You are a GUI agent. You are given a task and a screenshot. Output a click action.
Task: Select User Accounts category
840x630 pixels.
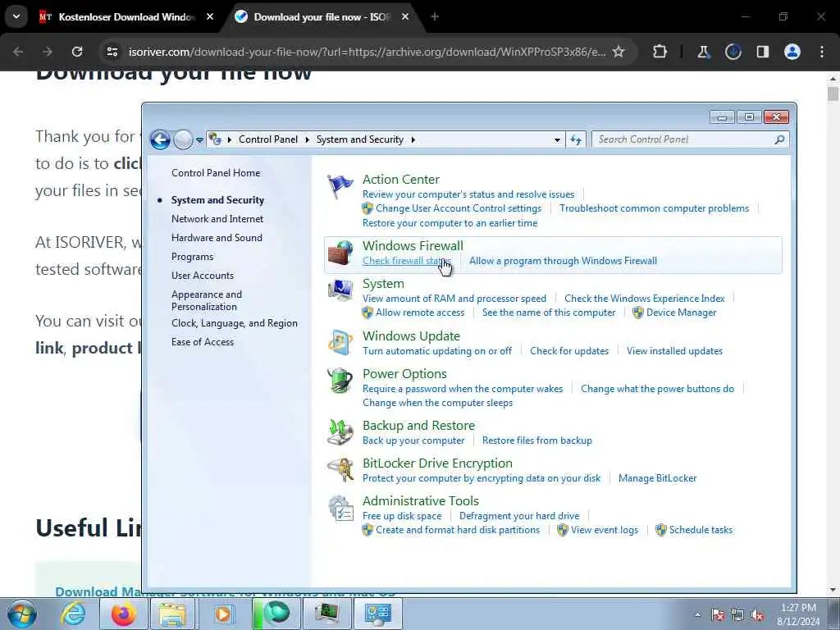(202, 276)
